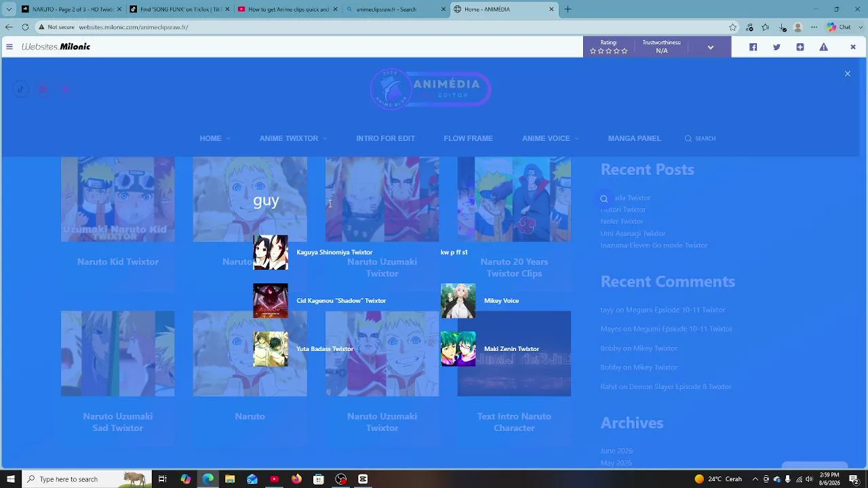Image resolution: width=868 pixels, height=488 pixels.
Task: Click the Cid Kagenou Shadow result thumbnail
Action: point(271,300)
